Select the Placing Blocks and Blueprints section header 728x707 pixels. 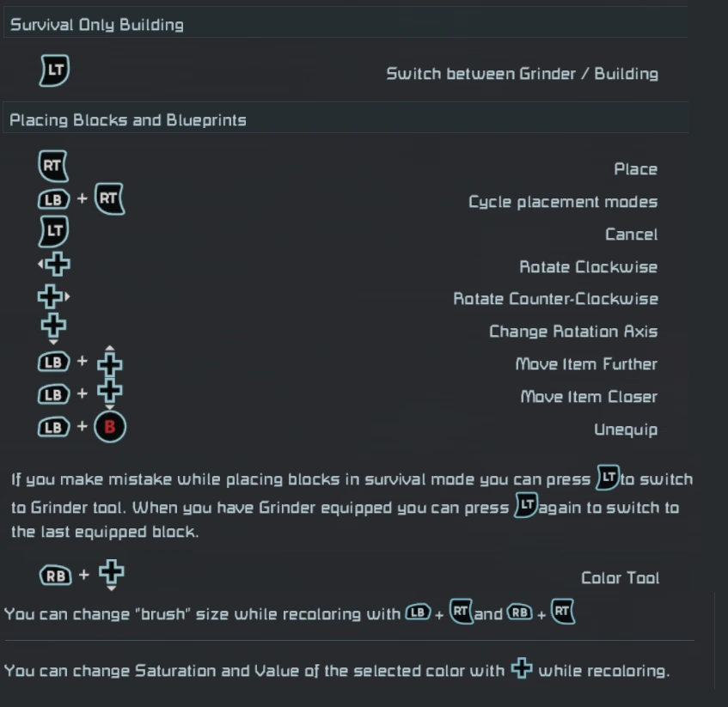(x=128, y=120)
